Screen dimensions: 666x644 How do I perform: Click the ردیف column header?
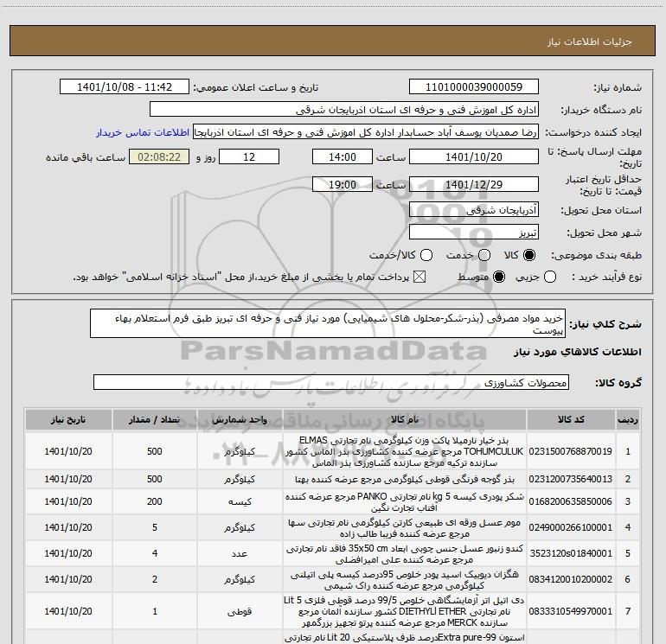(628, 420)
